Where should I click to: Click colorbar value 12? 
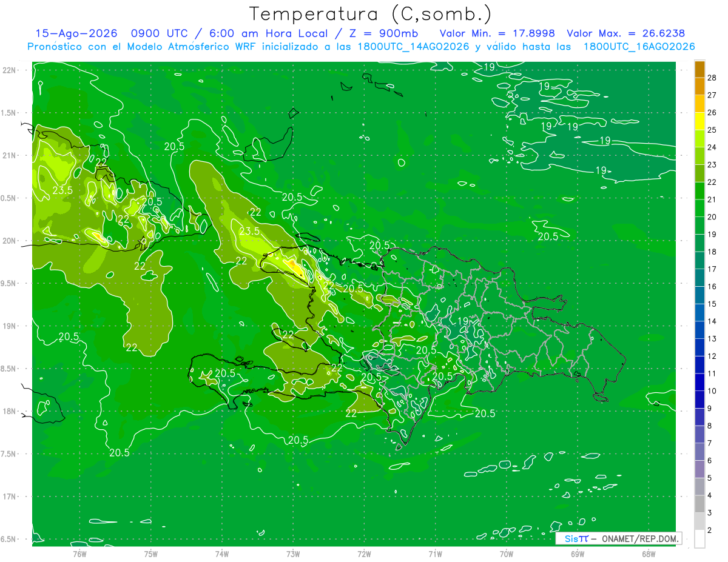(x=712, y=356)
